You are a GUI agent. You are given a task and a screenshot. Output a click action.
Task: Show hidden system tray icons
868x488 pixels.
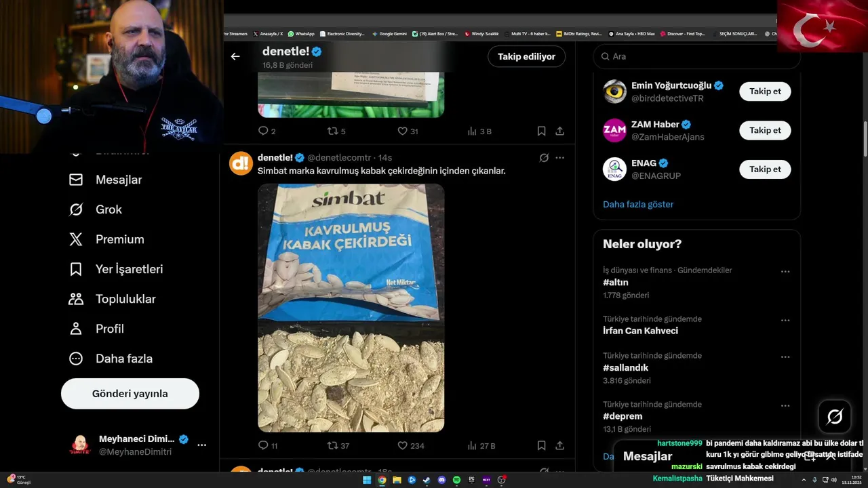coord(804,480)
